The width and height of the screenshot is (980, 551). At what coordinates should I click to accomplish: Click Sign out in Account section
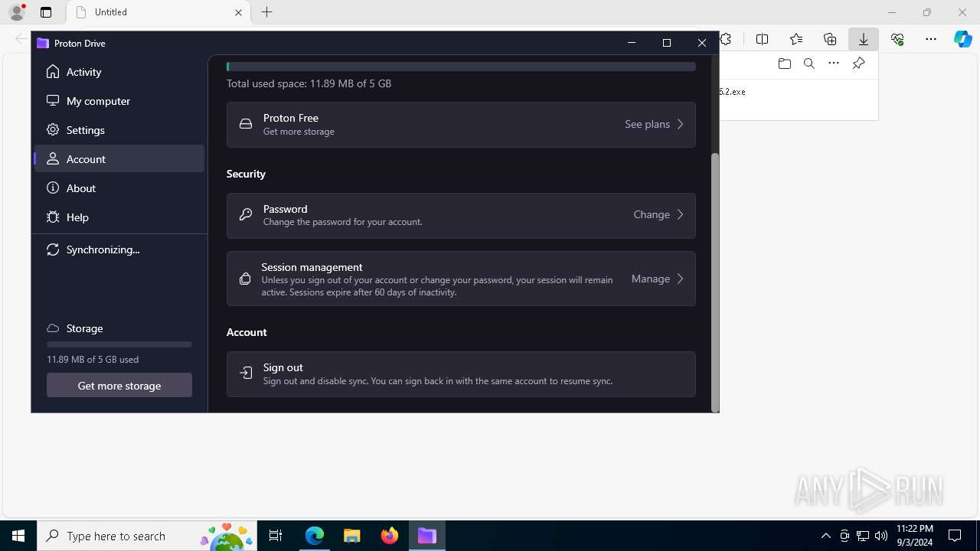pyautogui.click(x=461, y=374)
